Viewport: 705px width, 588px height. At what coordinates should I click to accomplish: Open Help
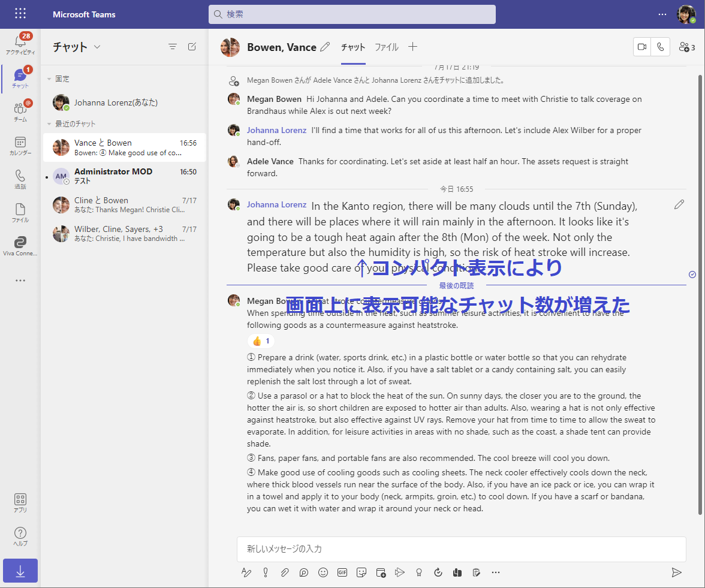tap(20, 536)
